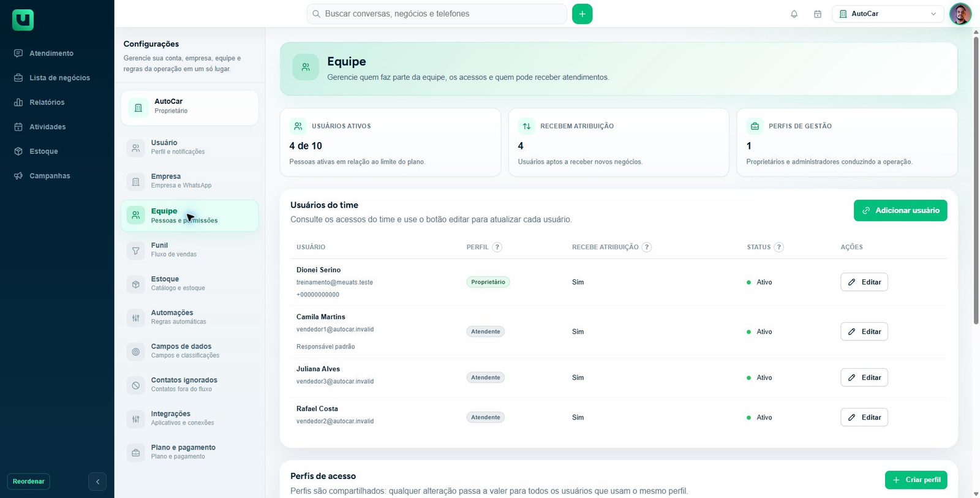Click the Reordenar button
The width and height of the screenshot is (980, 498).
pos(29,481)
